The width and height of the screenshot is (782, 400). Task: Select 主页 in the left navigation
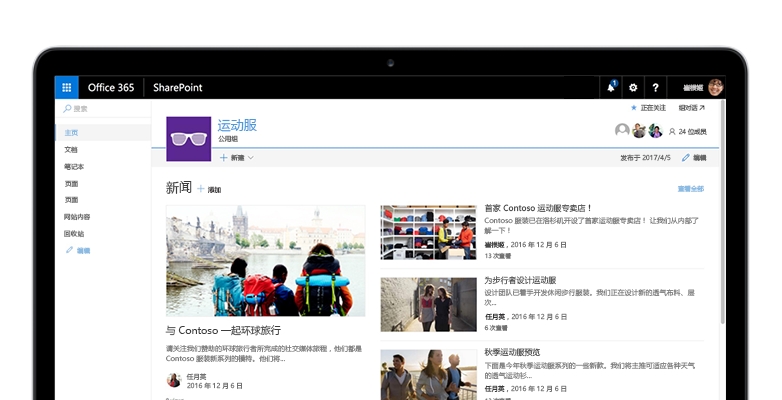tap(71, 132)
